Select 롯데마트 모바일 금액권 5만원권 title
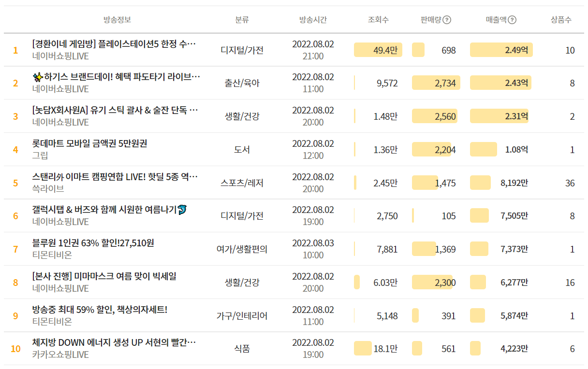The image size is (588, 369). click(x=89, y=143)
